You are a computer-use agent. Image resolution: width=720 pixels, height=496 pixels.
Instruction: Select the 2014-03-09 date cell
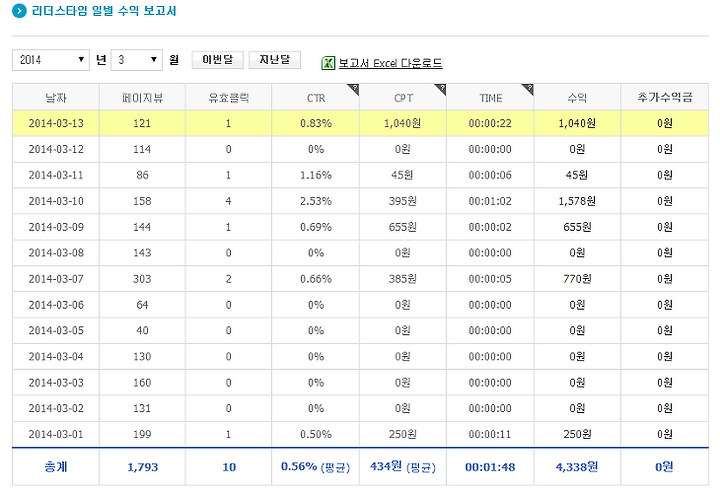coord(56,227)
